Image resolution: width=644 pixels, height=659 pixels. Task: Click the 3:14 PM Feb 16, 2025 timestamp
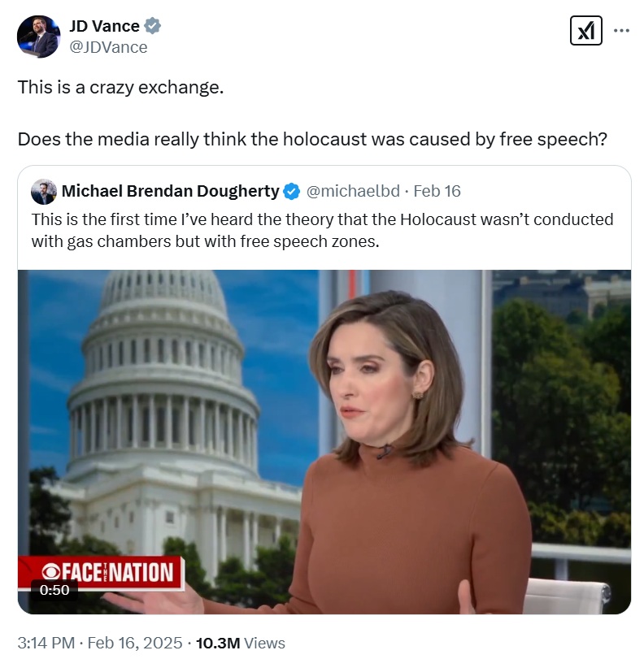click(100, 643)
